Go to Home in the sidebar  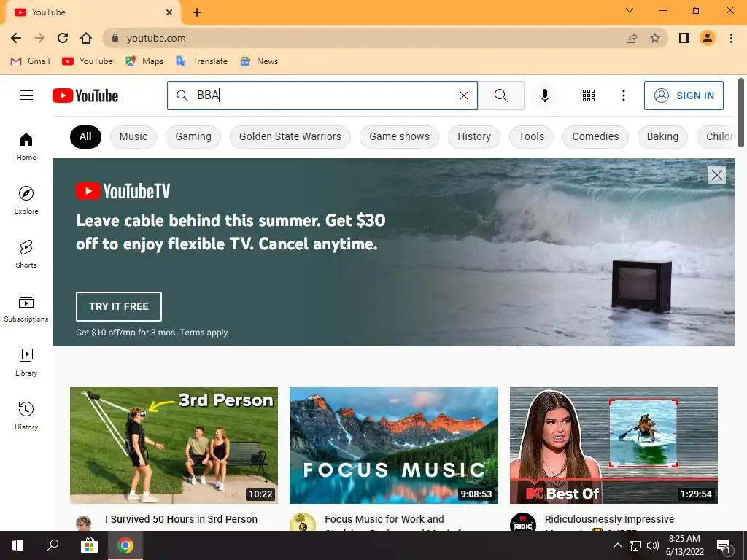(x=26, y=146)
